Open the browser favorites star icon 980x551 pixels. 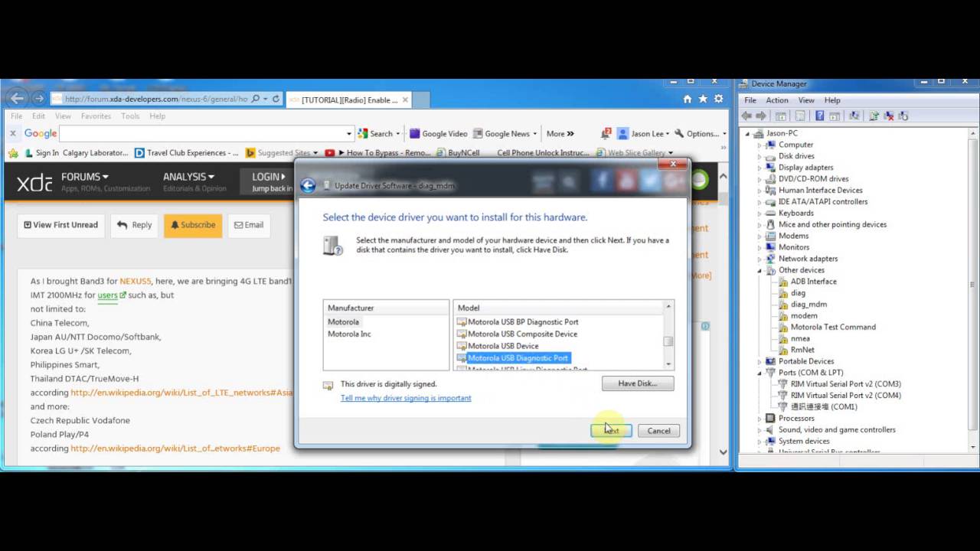[x=703, y=99]
